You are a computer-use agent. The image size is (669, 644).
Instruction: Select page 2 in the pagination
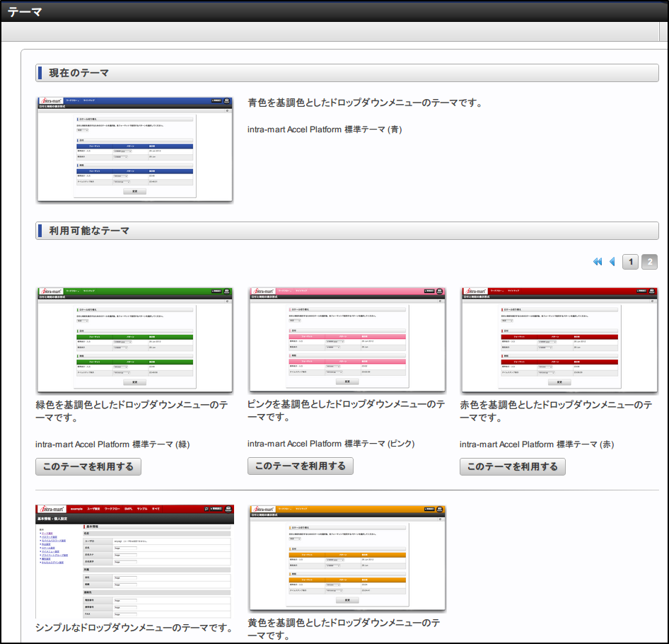(x=649, y=262)
